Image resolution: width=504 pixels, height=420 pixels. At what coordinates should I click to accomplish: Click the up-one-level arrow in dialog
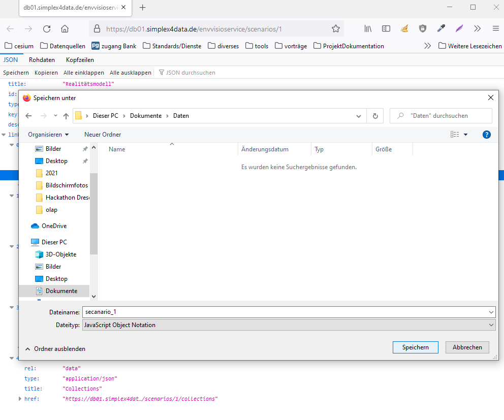tap(66, 116)
